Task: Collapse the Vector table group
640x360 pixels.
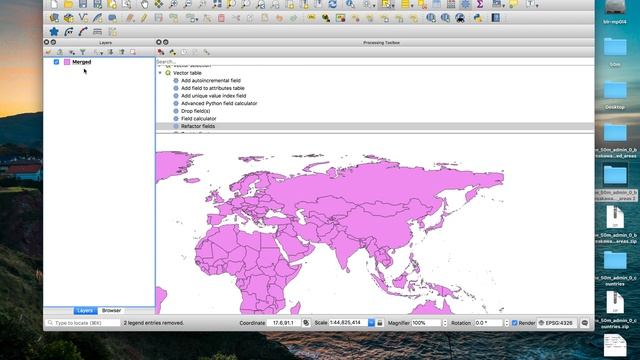Action: click(x=160, y=73)
